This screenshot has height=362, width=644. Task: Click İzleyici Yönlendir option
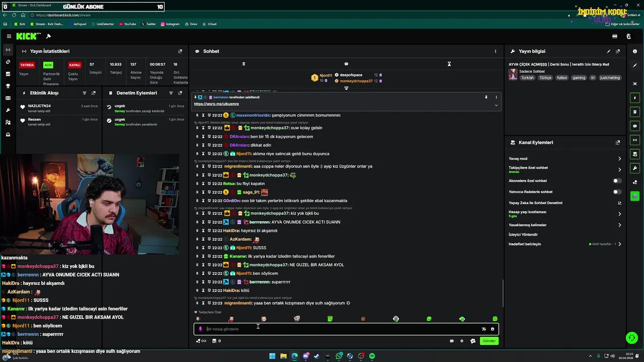pos(523,234)
